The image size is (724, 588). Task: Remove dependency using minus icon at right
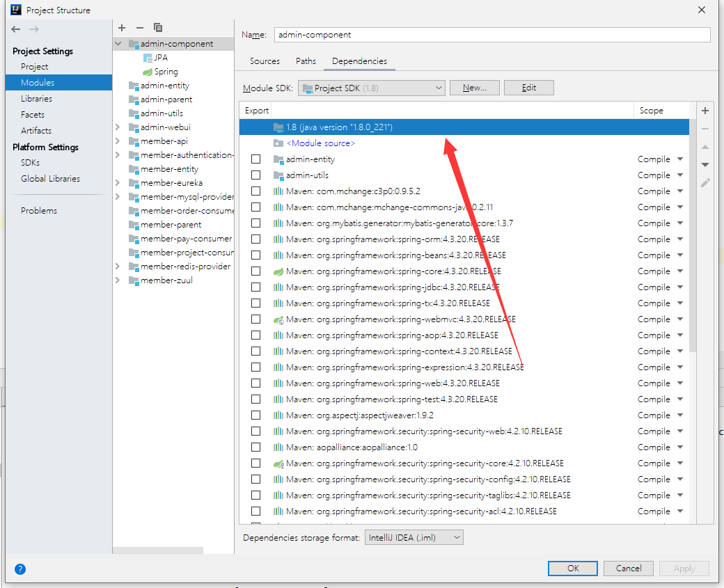click(x=705, y=129)
